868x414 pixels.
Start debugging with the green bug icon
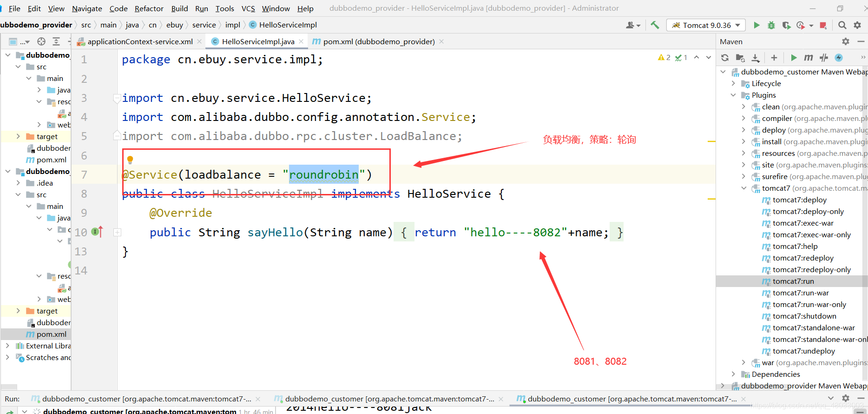(x=771, y=25)
